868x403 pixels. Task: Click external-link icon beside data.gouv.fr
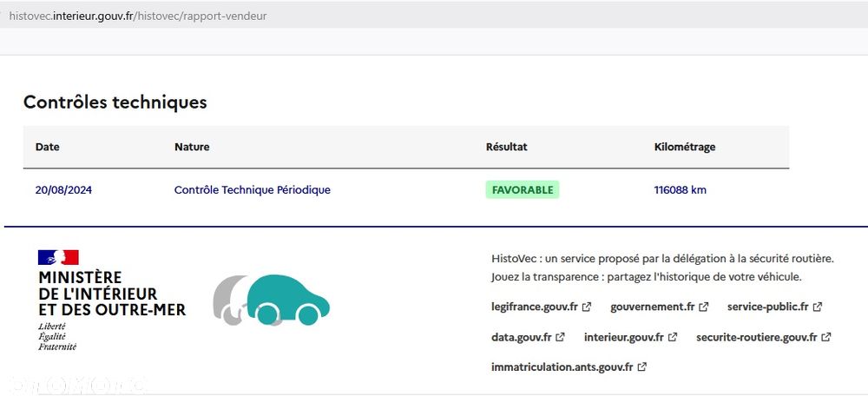pyautogui.click(x=560, y=337)
